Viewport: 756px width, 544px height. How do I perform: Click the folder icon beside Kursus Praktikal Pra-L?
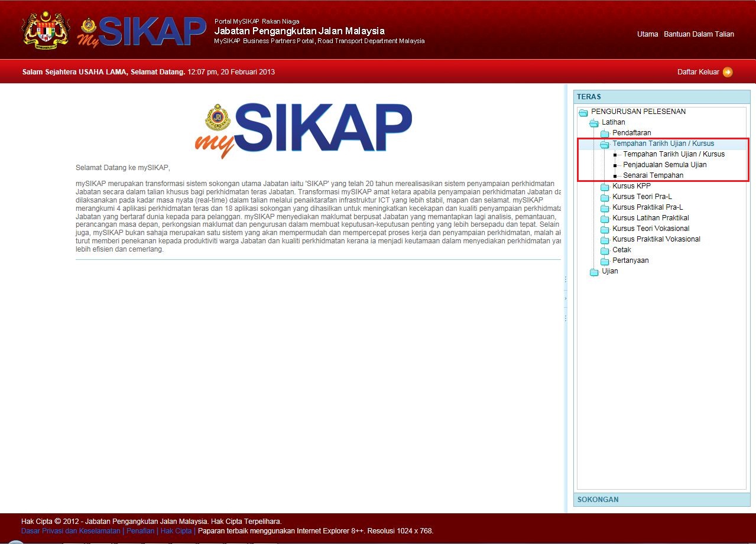[x=605, y=208]
